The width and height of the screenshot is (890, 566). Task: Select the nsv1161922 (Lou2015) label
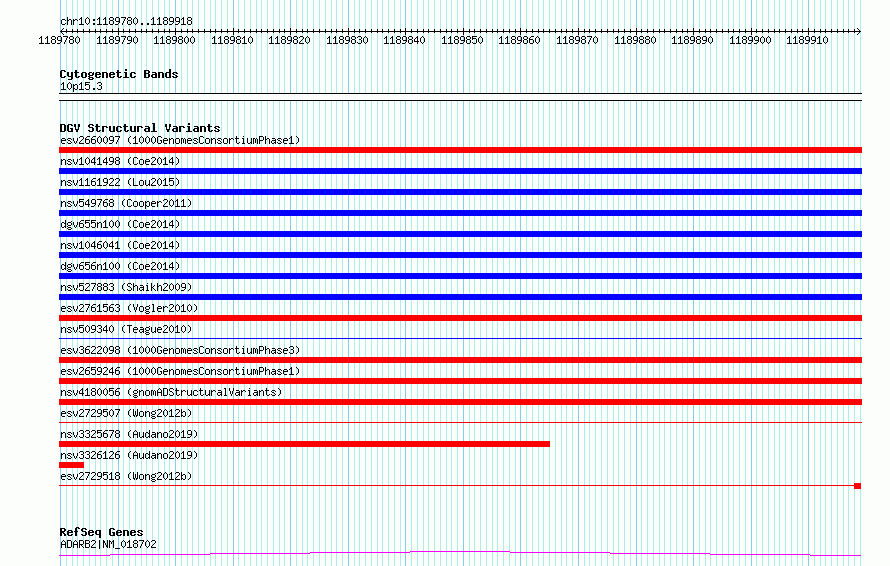(120, 182)
